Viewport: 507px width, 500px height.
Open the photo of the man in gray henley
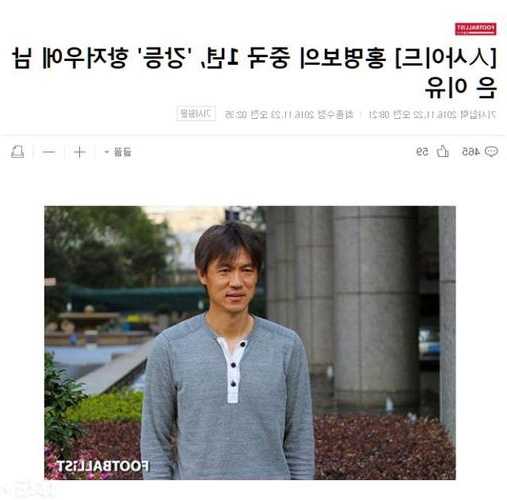pyautogui.click(x=250, y=343)
